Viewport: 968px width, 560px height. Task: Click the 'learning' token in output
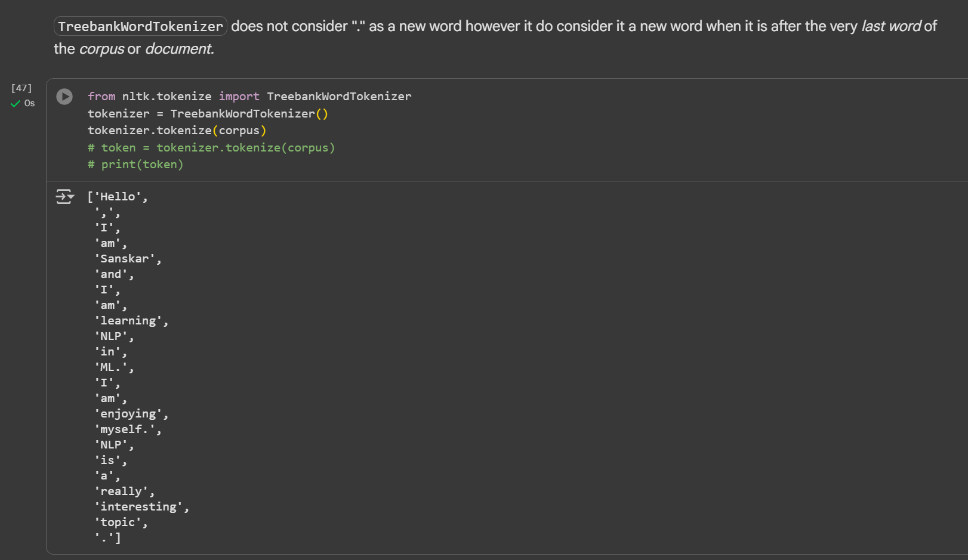pos(128,321)
